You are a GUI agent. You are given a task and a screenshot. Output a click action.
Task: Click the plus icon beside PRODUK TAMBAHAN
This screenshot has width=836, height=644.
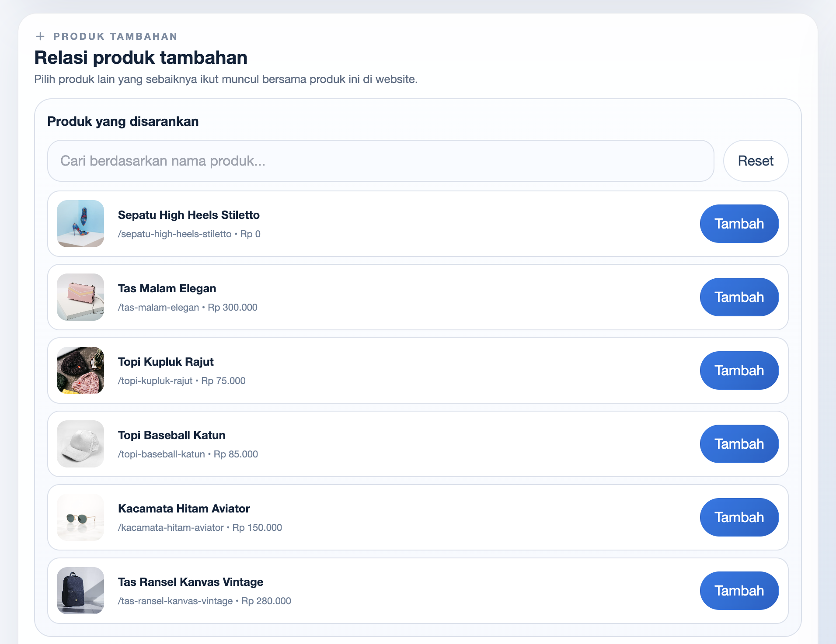point(40,36)
